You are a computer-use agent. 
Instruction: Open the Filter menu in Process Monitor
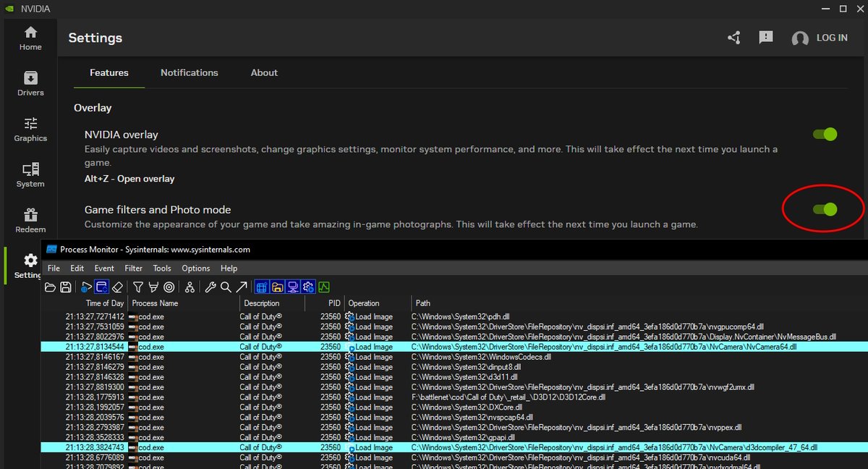134,269
